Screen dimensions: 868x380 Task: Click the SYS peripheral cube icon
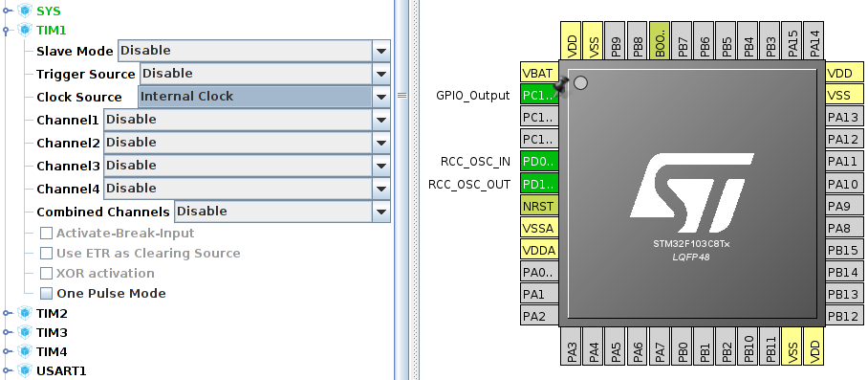(24, 11)
